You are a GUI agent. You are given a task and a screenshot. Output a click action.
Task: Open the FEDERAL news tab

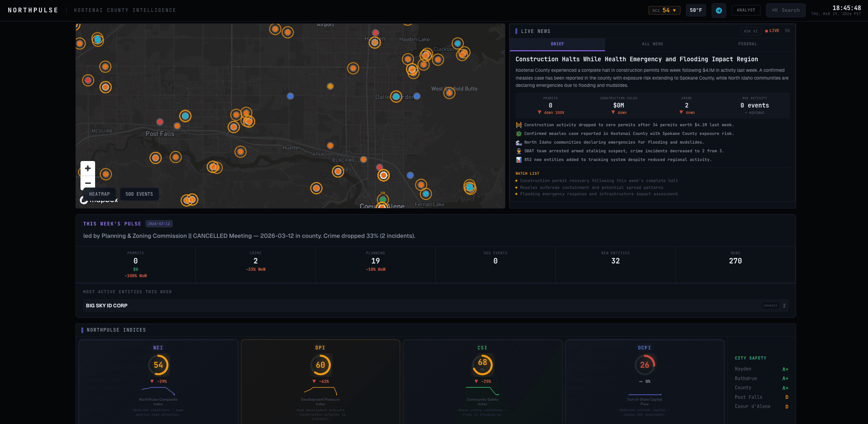(x=747, y=44)
